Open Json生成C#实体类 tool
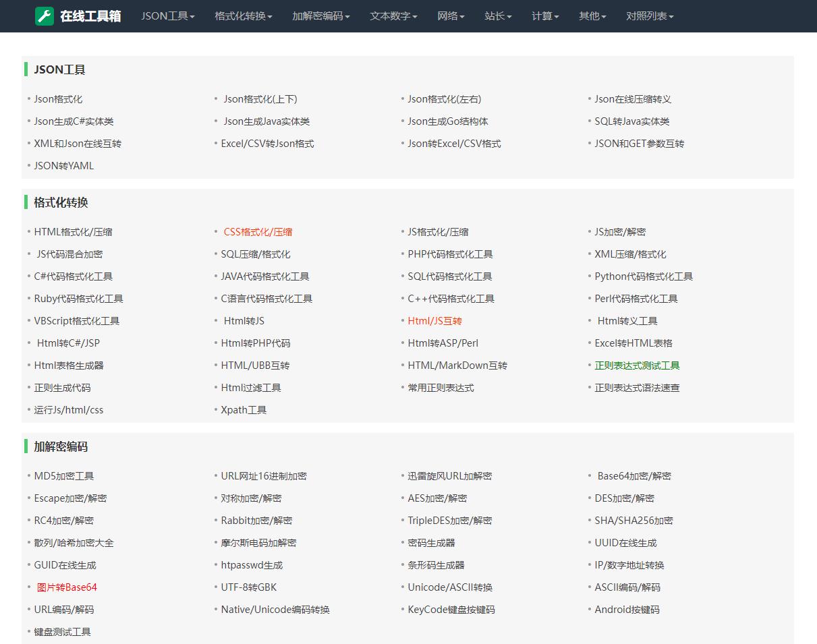 pyautogui.click(x=74, y=121)
